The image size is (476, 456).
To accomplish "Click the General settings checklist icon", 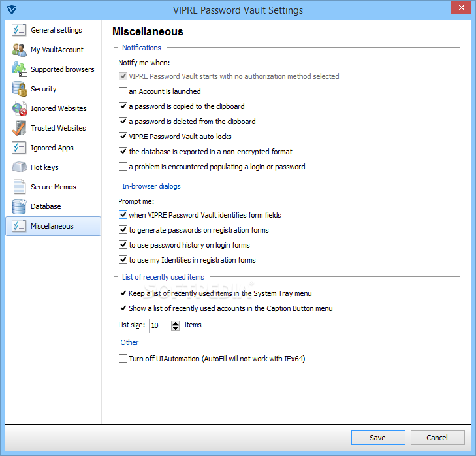I will 19,30.
